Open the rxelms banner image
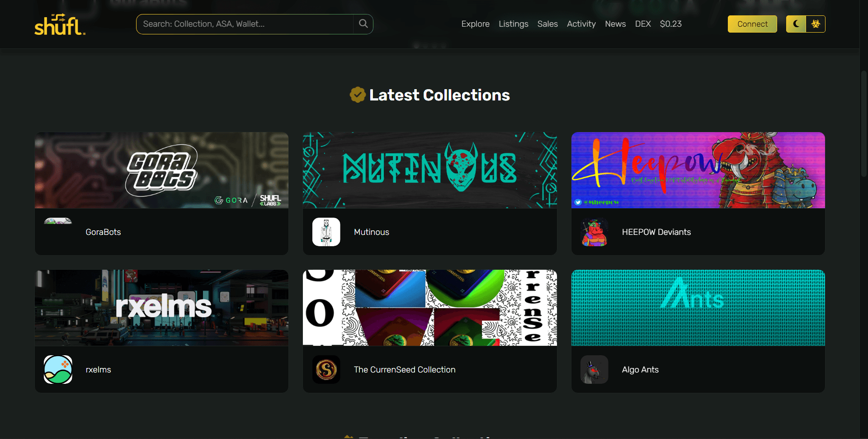Screen dimensions: 868x439 point(161,308)
